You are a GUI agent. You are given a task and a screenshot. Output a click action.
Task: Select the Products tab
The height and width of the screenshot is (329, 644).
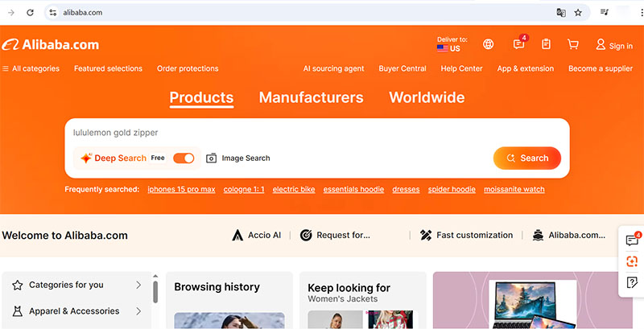click(202, 98)
